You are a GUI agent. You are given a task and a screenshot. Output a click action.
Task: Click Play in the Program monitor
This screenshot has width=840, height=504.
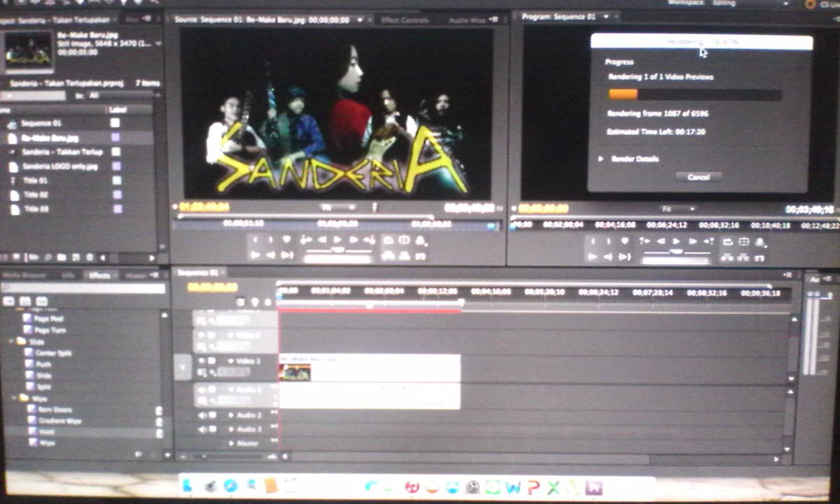pyautogui.click(x=676, y=241)
